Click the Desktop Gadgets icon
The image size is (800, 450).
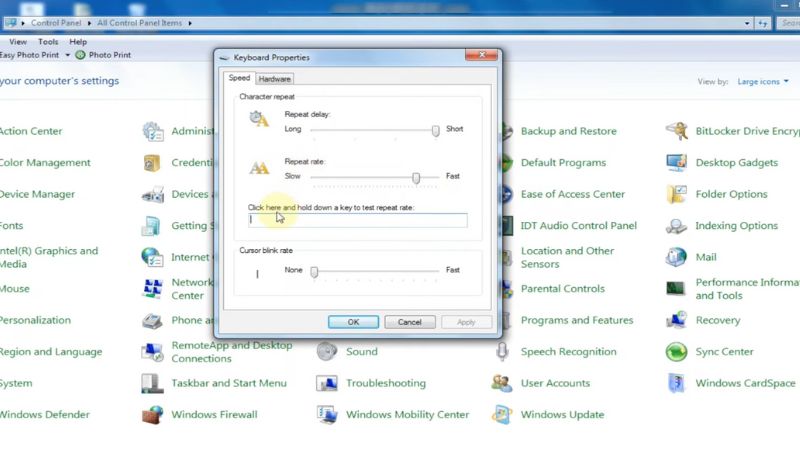tap(677, 163)
